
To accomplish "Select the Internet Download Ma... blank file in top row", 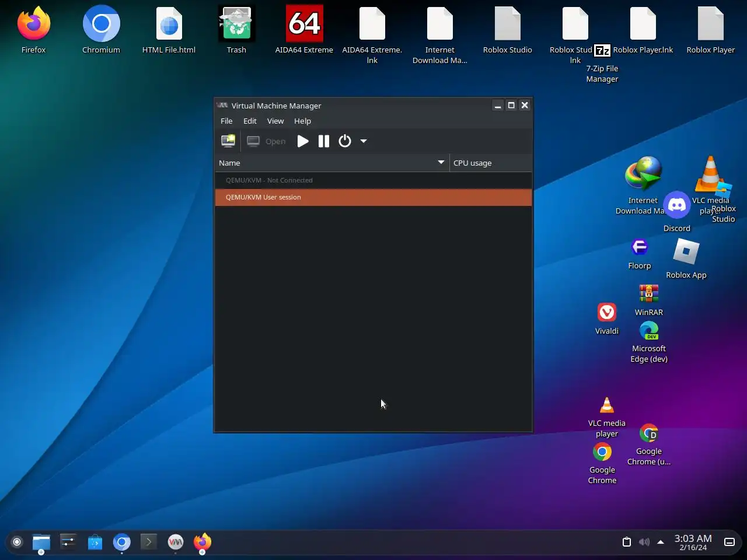I will (440, 24).
